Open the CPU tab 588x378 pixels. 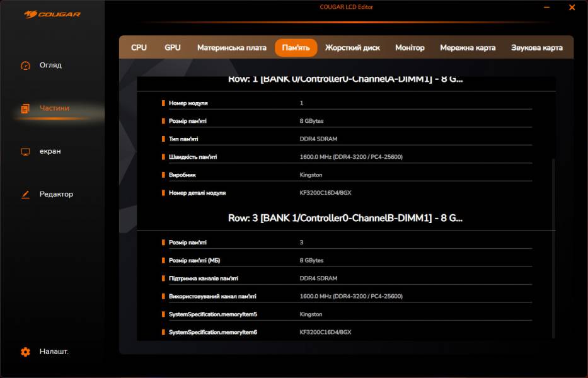(139, 48)
